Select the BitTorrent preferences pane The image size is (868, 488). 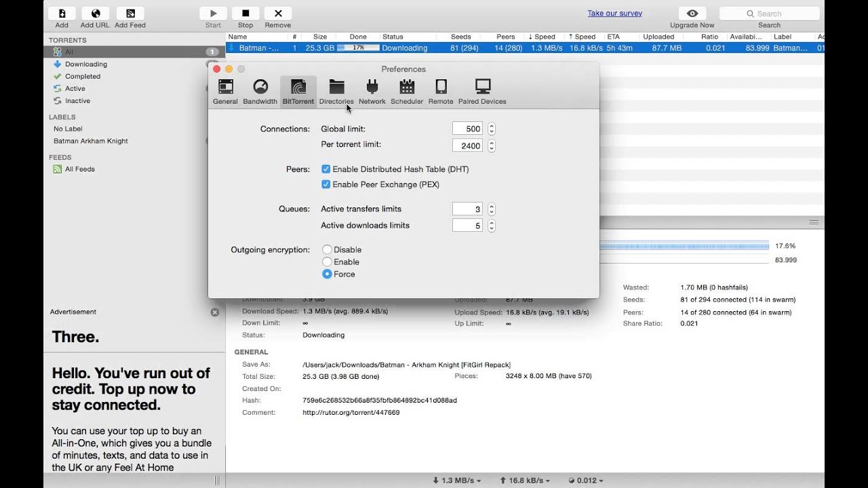coord(298,92)
